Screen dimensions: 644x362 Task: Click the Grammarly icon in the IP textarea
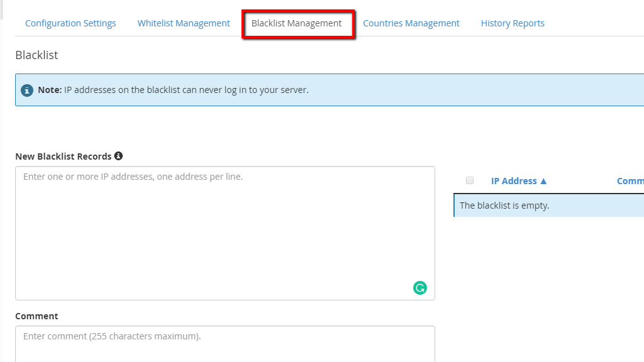(x=419, y=288)
